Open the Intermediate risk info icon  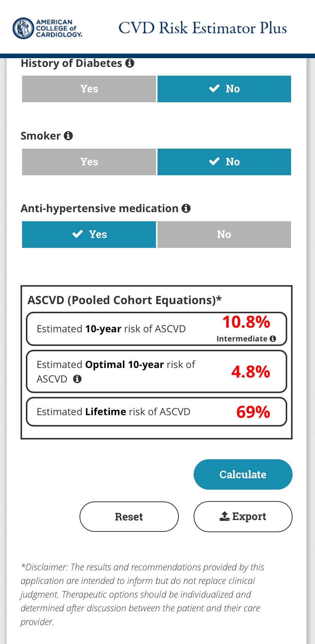coord(273,339)
